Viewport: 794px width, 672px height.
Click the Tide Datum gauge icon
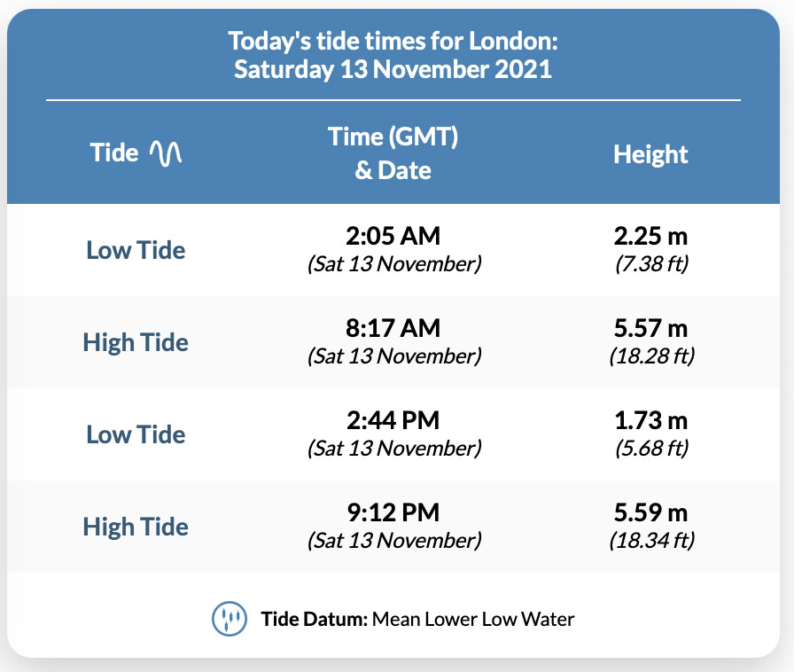(x=229, y=619)
